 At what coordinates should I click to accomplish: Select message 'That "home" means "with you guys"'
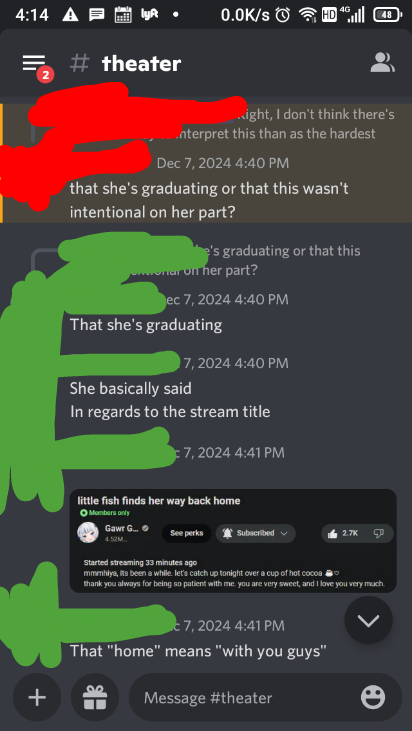tap(198, 650)
